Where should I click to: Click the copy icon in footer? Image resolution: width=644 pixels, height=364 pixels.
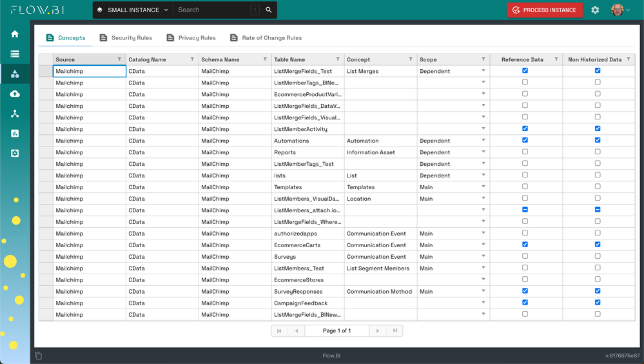coord(38,356)
